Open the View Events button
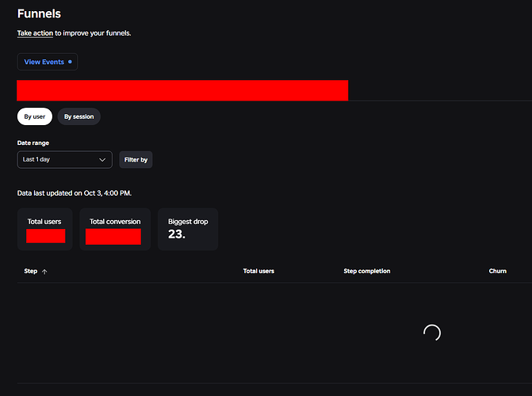Image resolution: width=532 pixels, height=396 pixels. pos(47,62)
